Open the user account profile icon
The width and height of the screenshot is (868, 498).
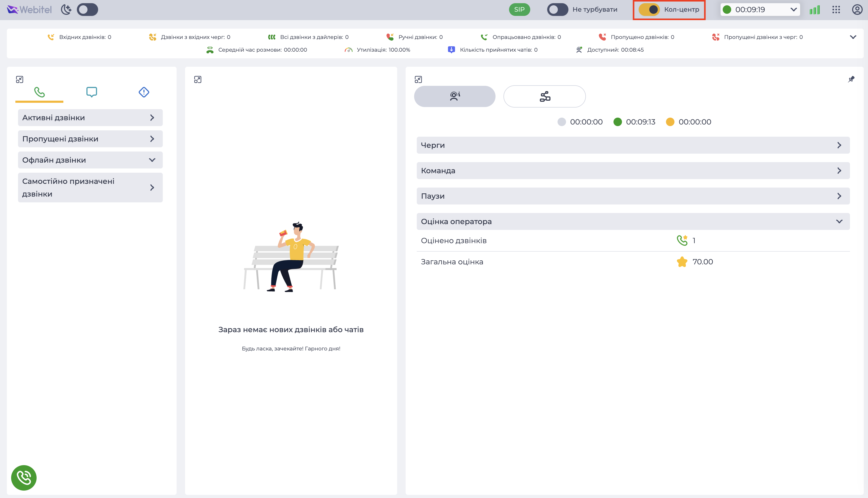pyautogui.click(x=857, y=10)
